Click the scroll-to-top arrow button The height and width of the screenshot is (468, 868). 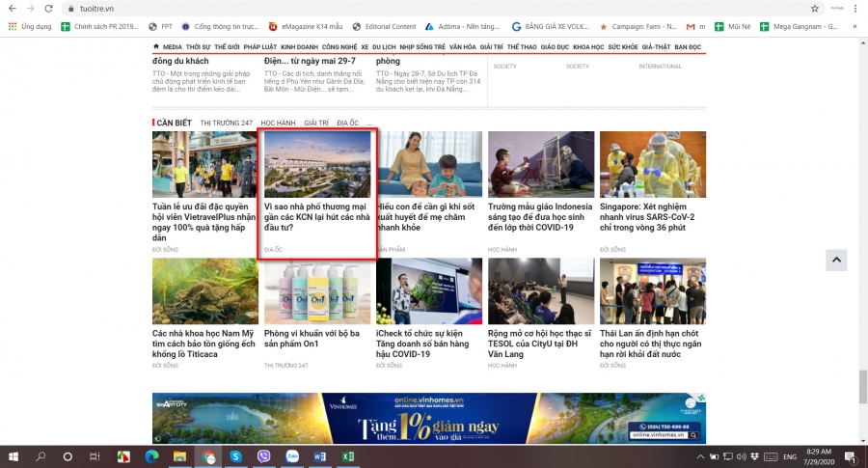tap(836, 260)
